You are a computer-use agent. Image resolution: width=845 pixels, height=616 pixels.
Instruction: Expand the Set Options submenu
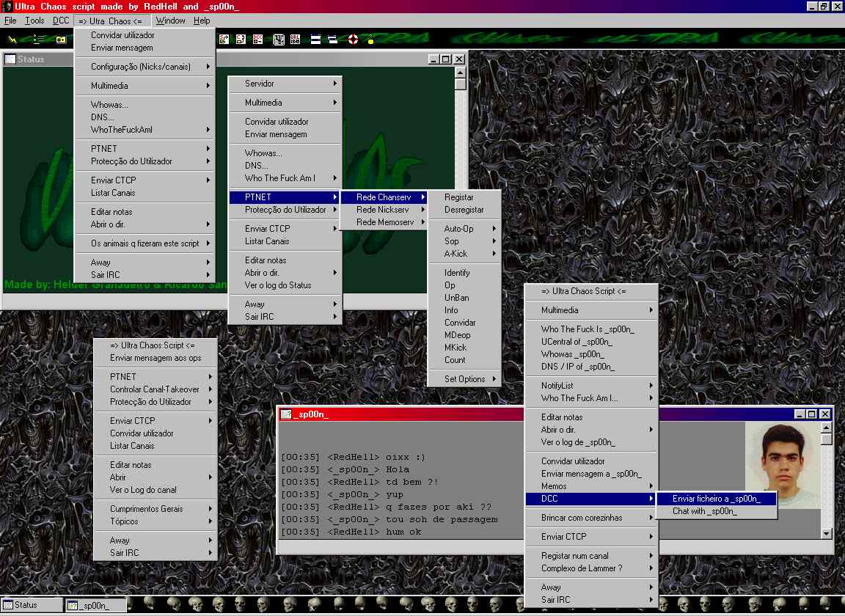[464, 379]
